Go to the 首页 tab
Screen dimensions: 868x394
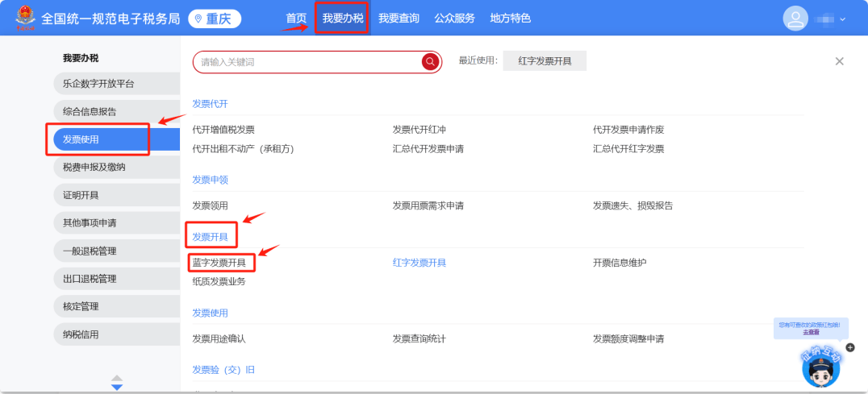[296, 19]
